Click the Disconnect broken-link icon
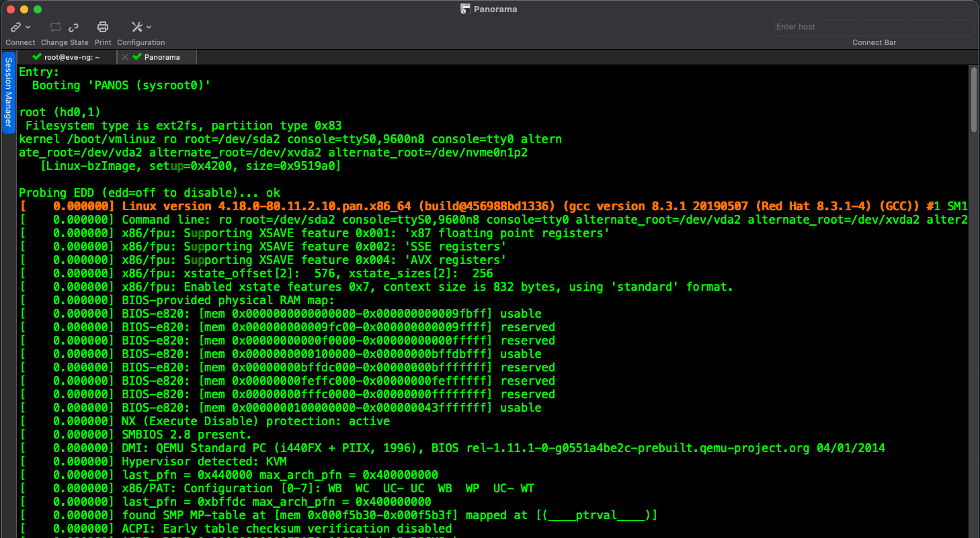Screen dimensions: 980x538 (73, 27)
